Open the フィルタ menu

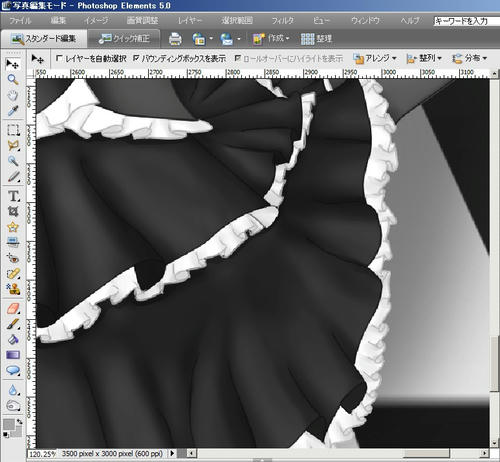(283, 21)
